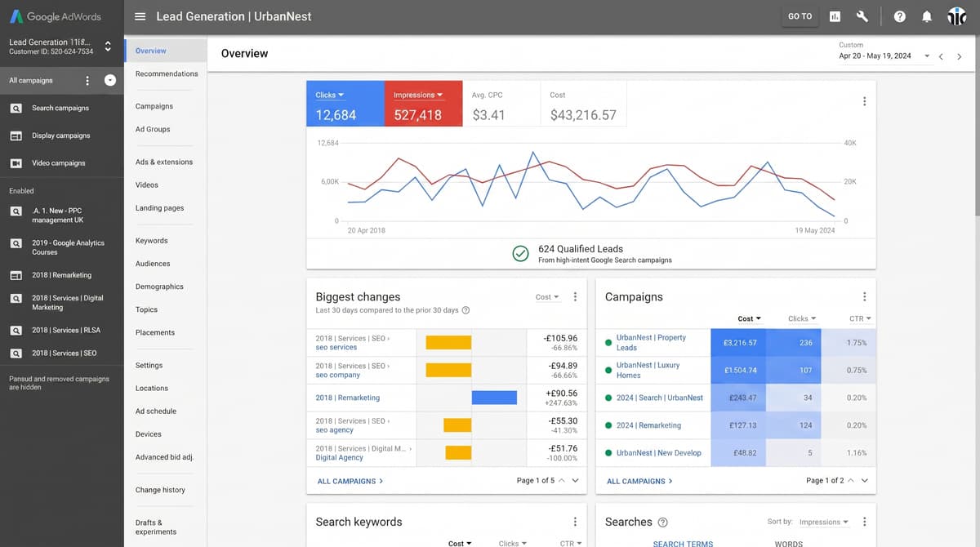This screenshot has height=547, width=980.
Task: Open Audiences page
Action: [x=153, y=264]
